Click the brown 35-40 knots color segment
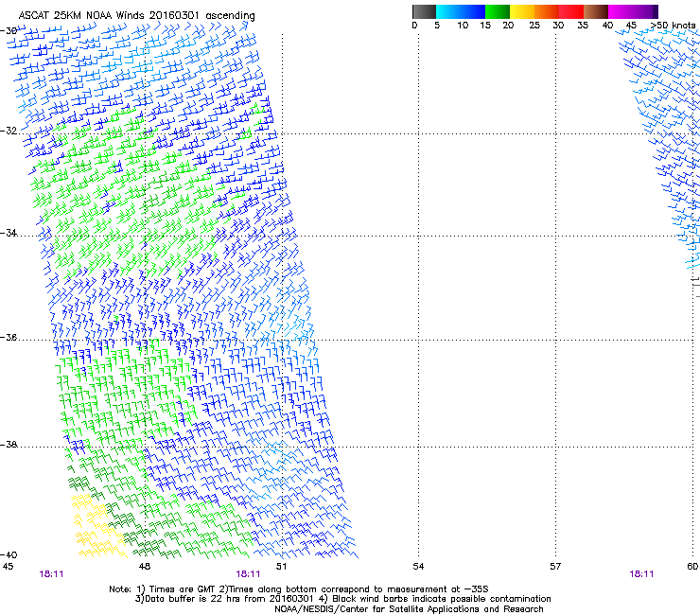700x615 pixels. coord(596,11)
